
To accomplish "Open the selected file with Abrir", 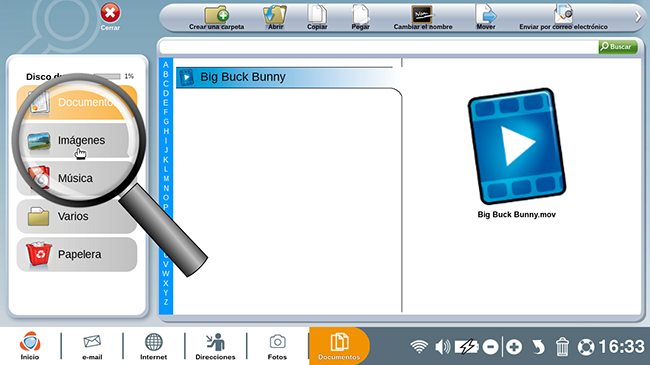I will 275,15.
